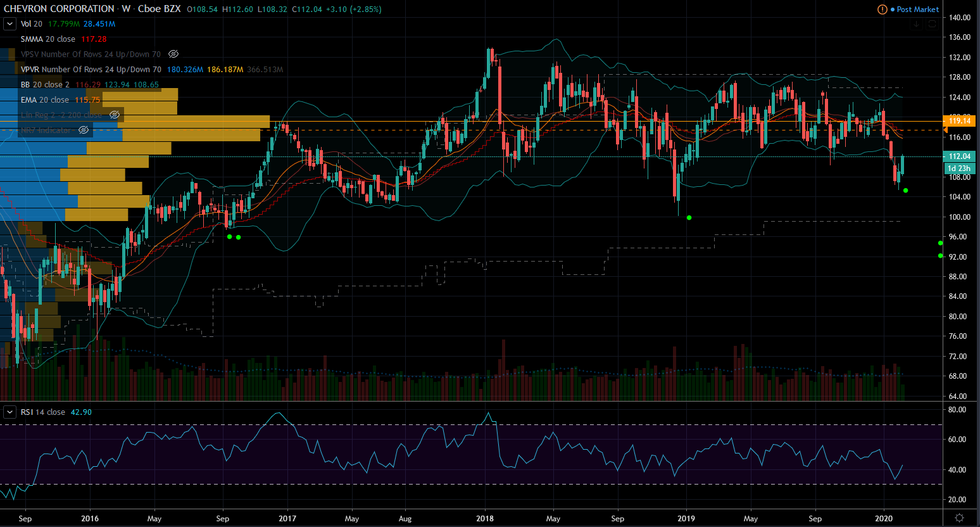Click the SMMA value 117.28
The width and height of the screenshot is (980, 527).
click(94, 39)
